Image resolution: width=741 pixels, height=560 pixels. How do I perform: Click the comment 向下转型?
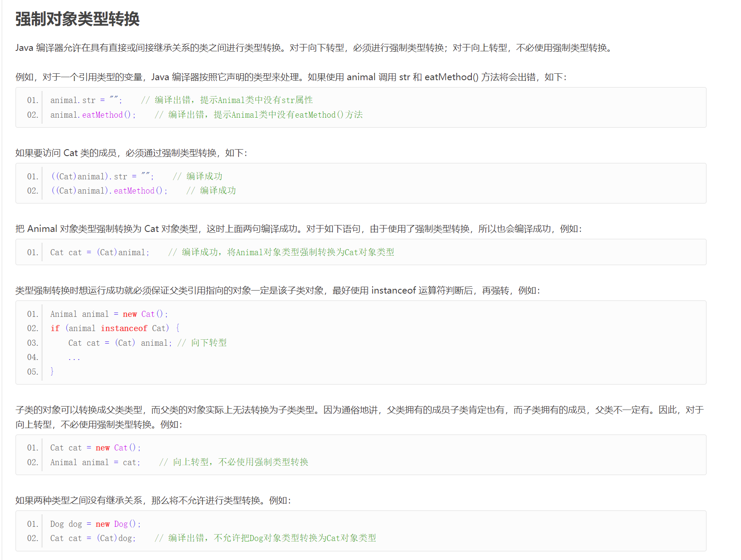[209, 343]
